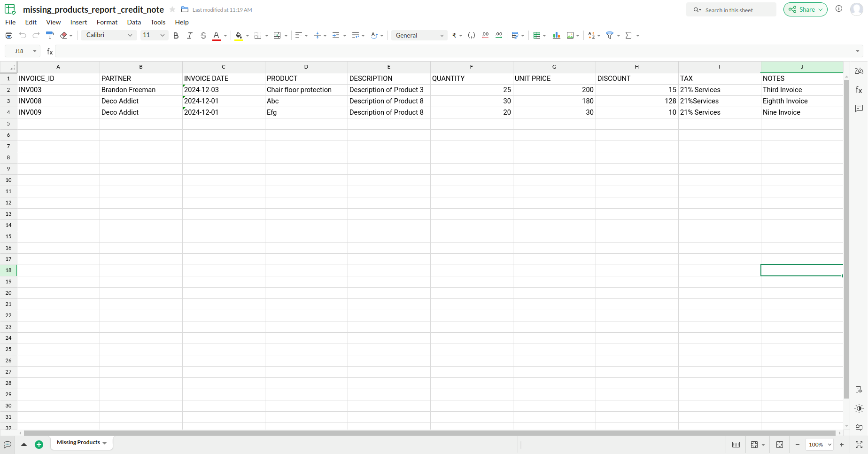Expand the J18 name box dropdown

[x=35, y=51]
